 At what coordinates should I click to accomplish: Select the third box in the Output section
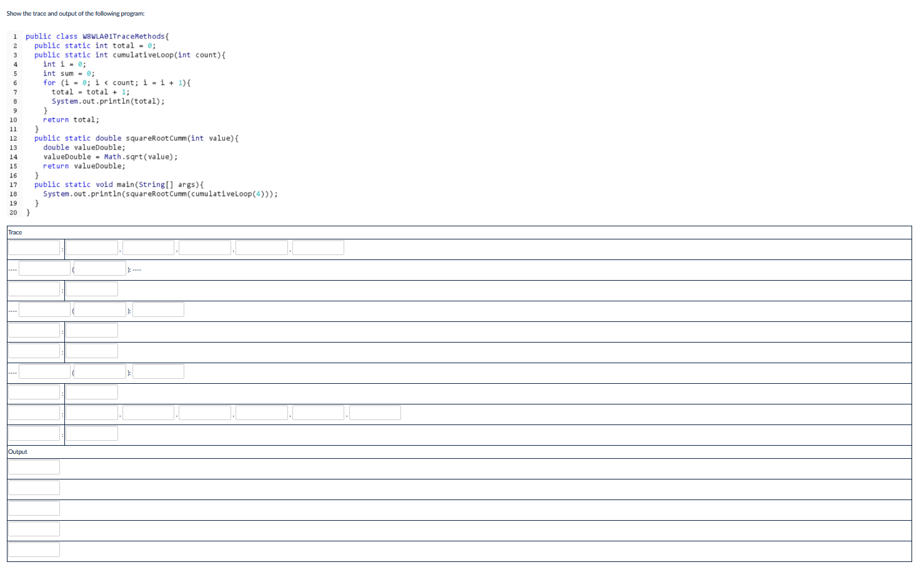[x=34, y=508]
